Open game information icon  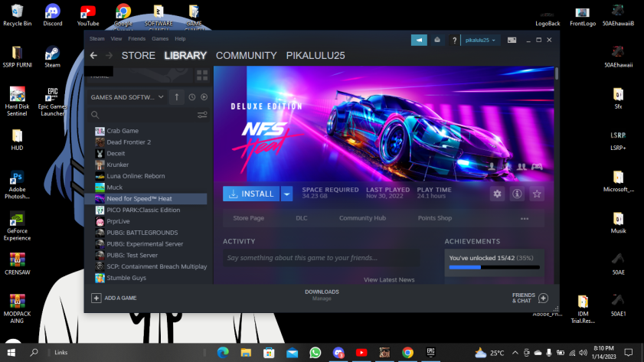tap(517, 194)
